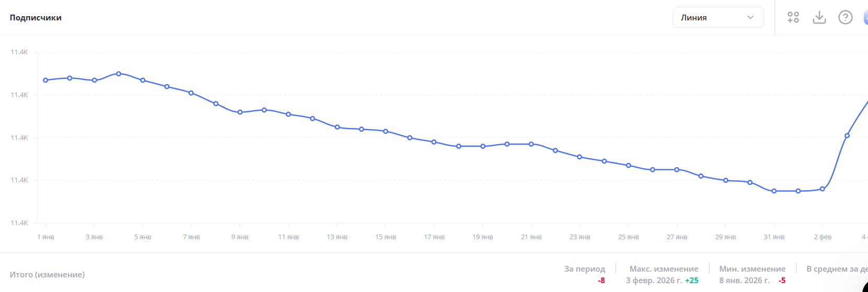Click the Подписчики chart title
Viewport: 868px width, 292px height.
tap(36, 18)
